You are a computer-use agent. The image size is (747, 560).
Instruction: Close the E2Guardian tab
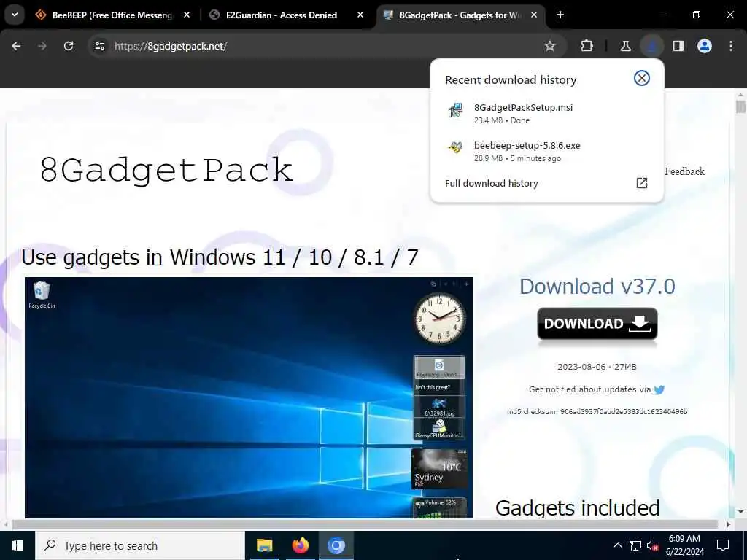point(360,15)
